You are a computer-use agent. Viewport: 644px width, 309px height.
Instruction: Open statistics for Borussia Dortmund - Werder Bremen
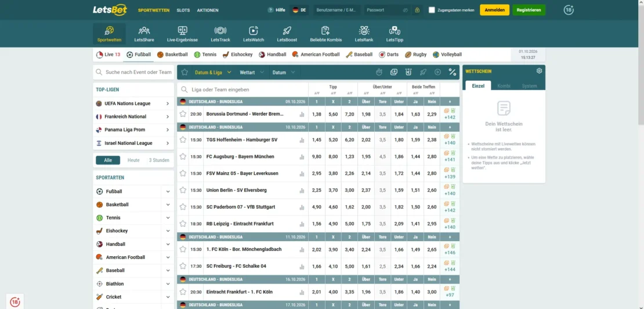click(302, 114)
